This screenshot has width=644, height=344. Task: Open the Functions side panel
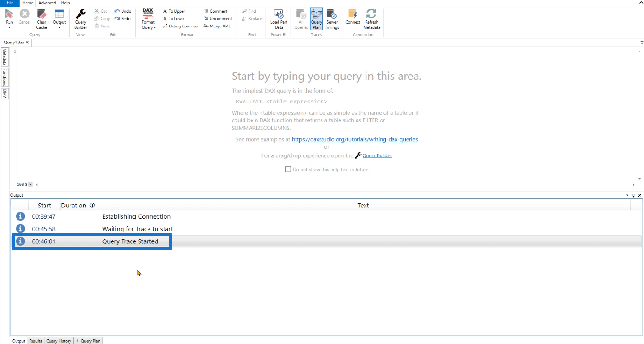pyautogui.click(x=4, y=77)
